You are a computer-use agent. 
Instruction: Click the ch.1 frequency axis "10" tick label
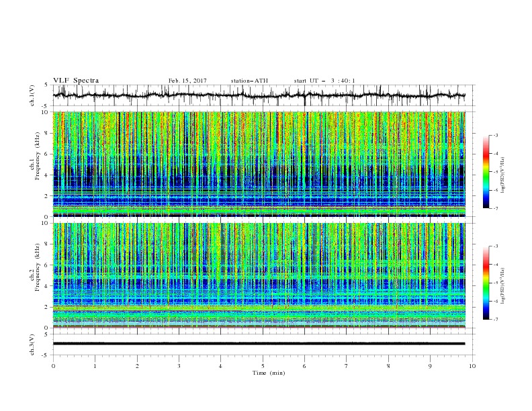(x=46, y=112)
